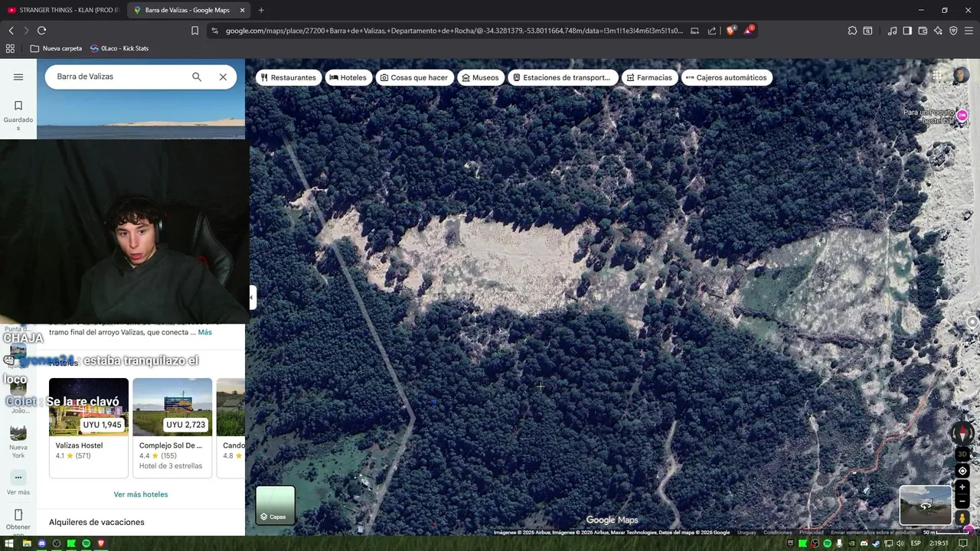Click the Pegman Street View icon
This screenshot has height=551, width=980.
[962, 518]
